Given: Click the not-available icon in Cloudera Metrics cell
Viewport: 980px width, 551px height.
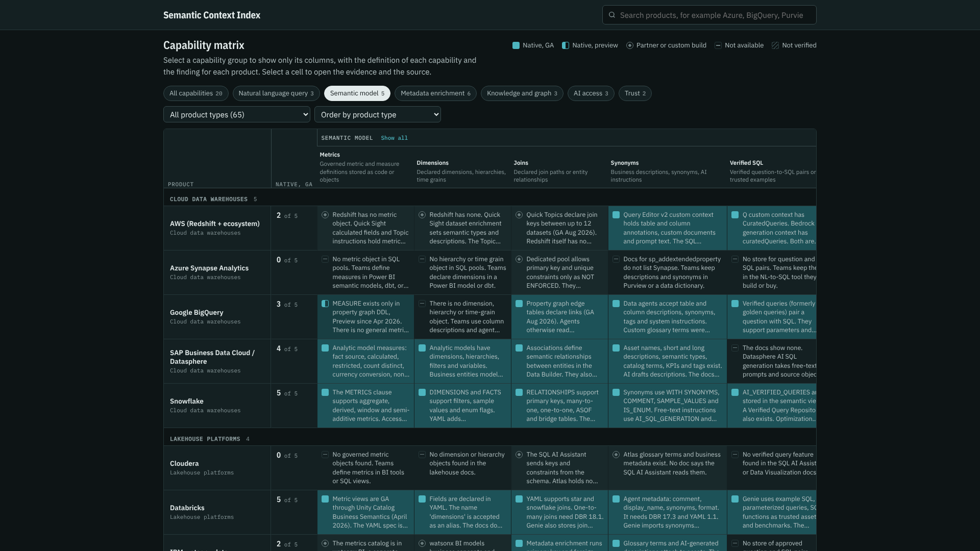Looking at the screenshot, I should tap(325, 455).
